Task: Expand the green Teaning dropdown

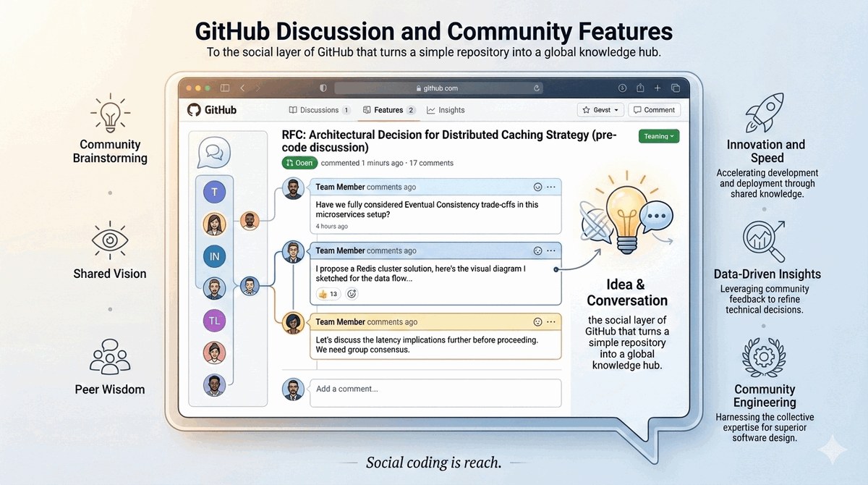Action: (x=659, y=136)
